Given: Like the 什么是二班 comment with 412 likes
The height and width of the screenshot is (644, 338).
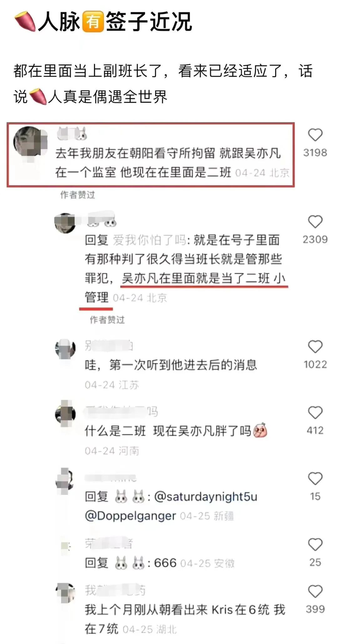Looking at the screenshot, I should pos(315,413).
